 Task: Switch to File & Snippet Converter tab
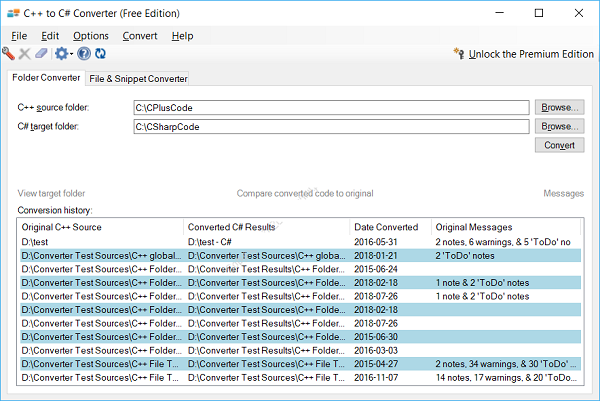(x=138, y=79)
